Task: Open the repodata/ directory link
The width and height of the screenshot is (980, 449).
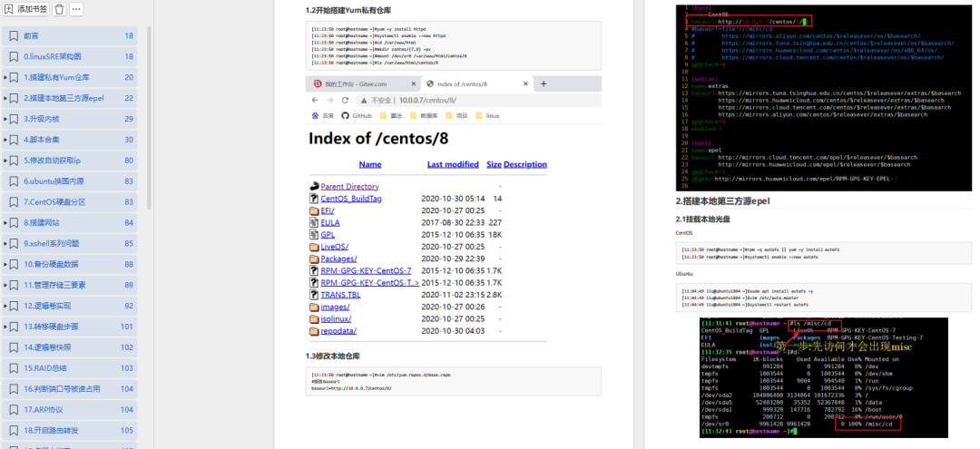Action: pos(338,331)
